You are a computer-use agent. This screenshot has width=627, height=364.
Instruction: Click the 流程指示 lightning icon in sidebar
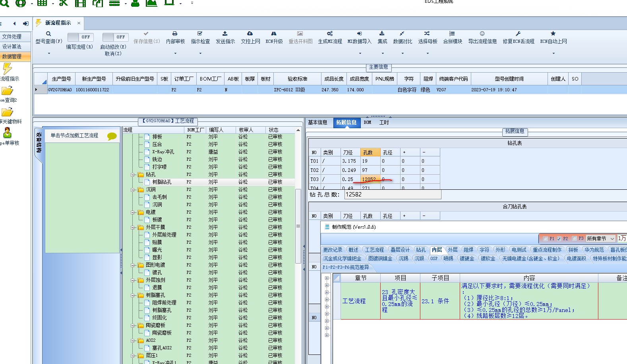[7, 69]
